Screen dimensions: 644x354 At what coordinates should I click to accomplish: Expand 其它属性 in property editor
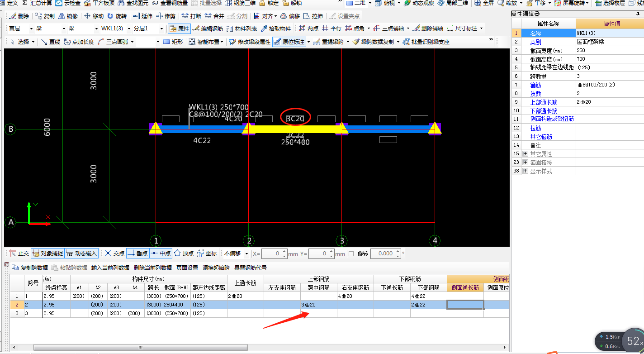[x=525, y=154]
